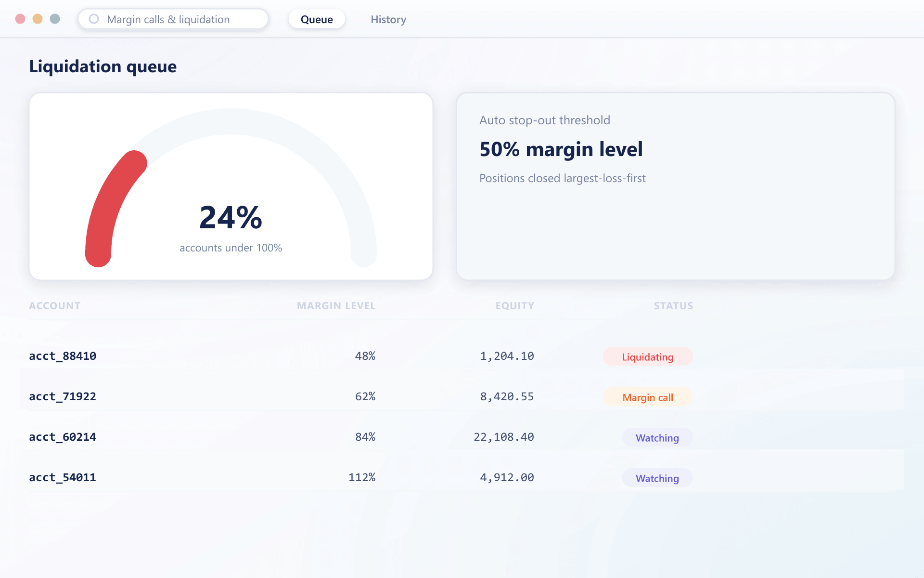This screenshot has width=924, height=578.
Task: Click the search circle icon in the title field
Action: [94, 19]
